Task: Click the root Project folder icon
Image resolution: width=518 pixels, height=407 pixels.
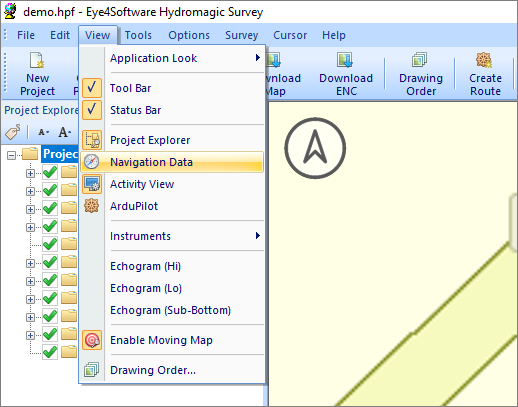Action: [x=30, y=154]
